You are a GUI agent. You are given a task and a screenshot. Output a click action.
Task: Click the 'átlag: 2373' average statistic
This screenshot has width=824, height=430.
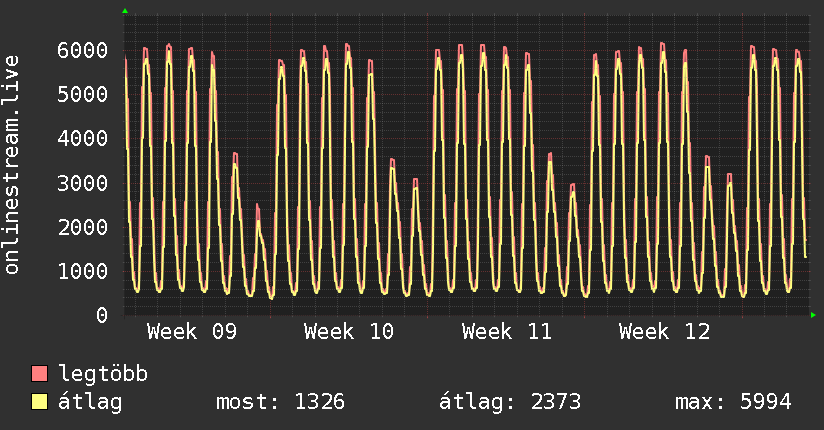tap(509, 402)
